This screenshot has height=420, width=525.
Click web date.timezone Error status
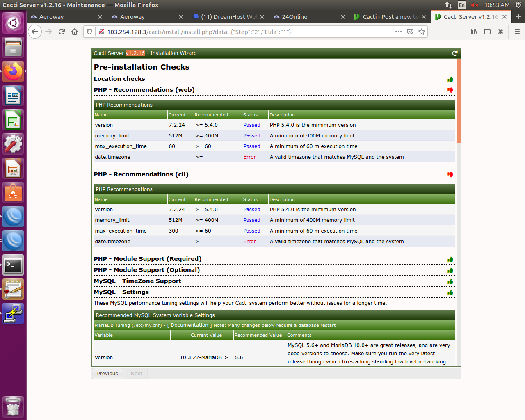coord(249,157)
